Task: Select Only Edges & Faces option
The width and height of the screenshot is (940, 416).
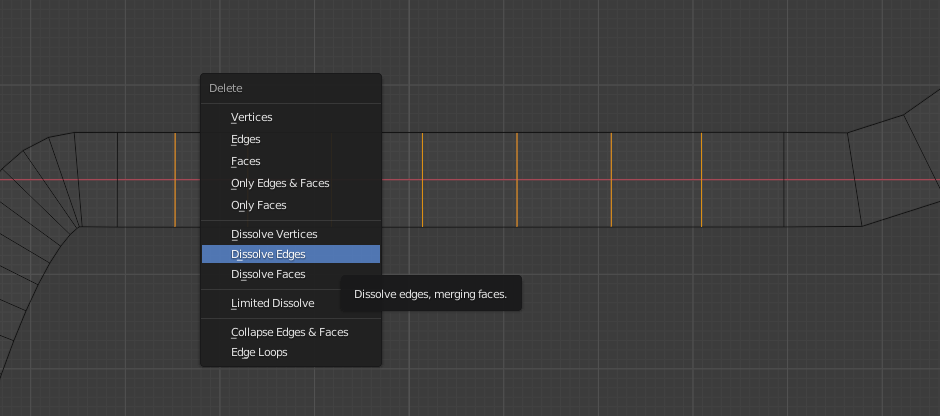Action: pos(291,183)
